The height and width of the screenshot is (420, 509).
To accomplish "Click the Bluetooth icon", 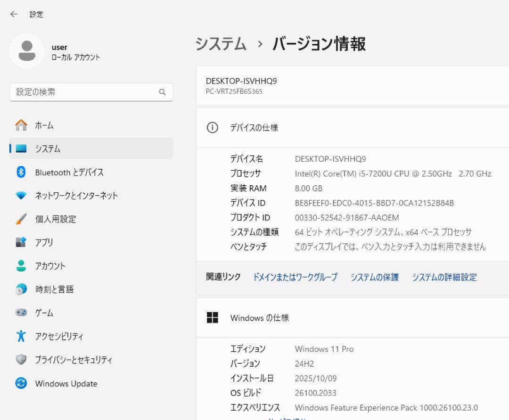I will (x=21, y=172).
